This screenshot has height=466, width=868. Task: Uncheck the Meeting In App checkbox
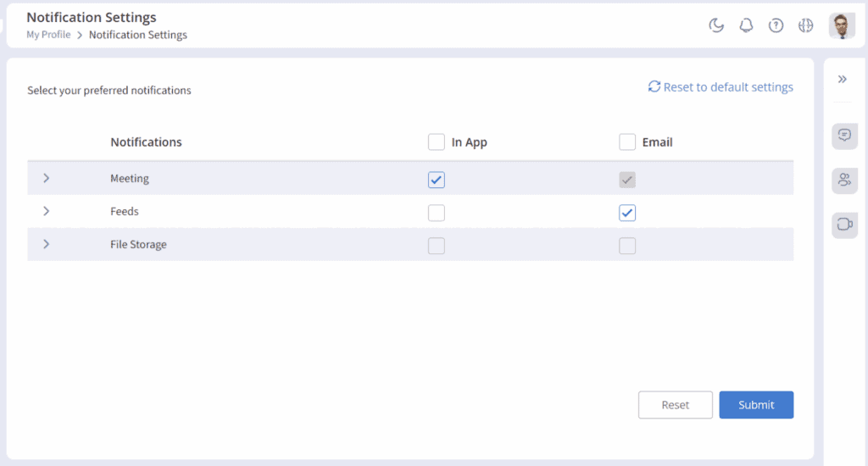coord(437,180)
